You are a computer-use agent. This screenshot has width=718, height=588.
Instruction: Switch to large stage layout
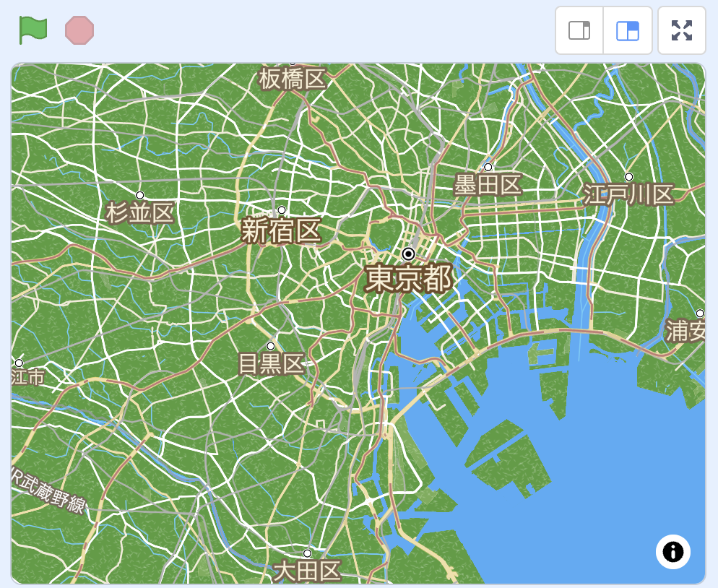628,30
